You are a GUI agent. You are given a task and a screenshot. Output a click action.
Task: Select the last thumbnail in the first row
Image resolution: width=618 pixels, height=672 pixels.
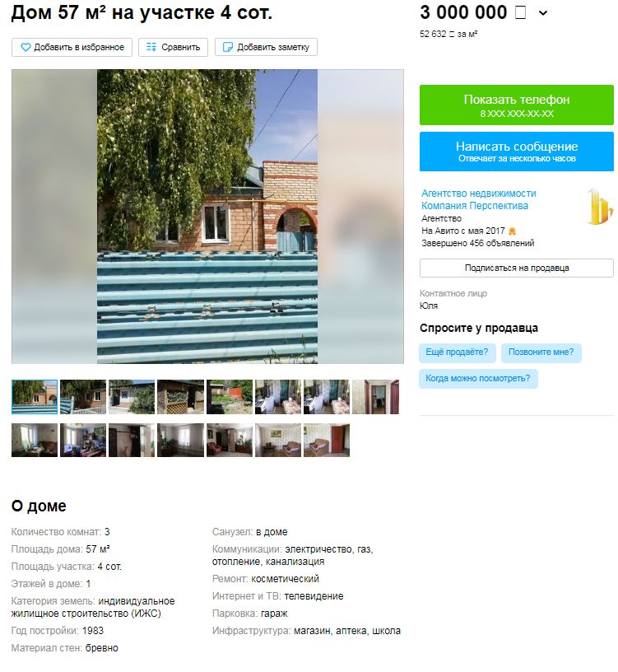tap(375, 397)
